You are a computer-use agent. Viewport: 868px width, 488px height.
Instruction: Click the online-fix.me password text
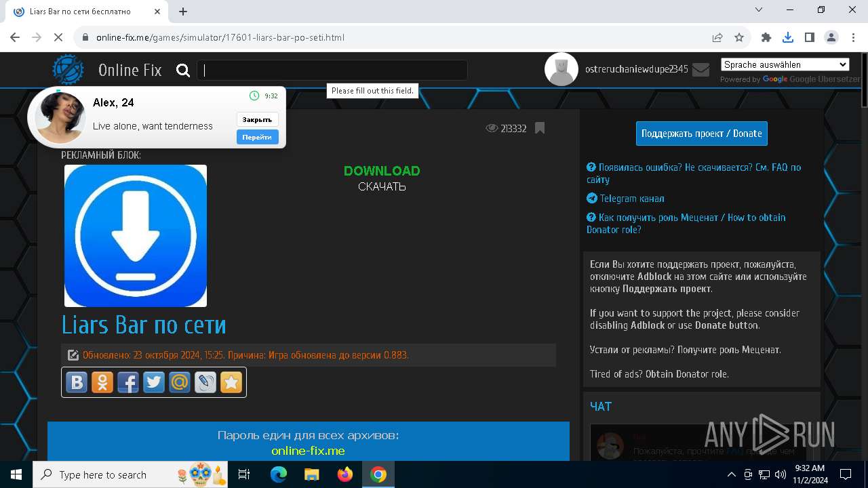308,451
